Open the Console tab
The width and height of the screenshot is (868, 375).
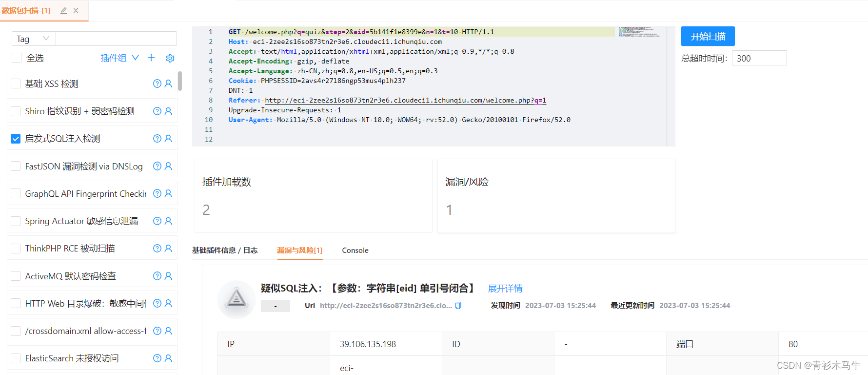click(x=355, y=250)
